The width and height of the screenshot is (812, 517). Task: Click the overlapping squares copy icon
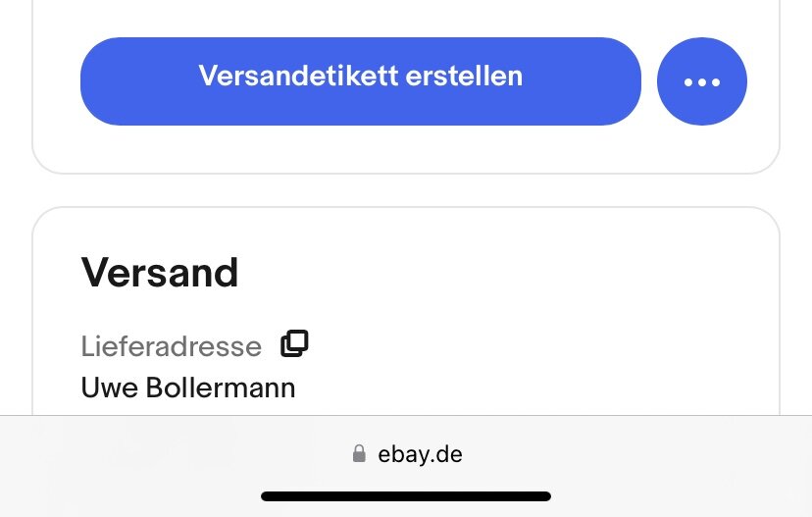click(294, 343)
